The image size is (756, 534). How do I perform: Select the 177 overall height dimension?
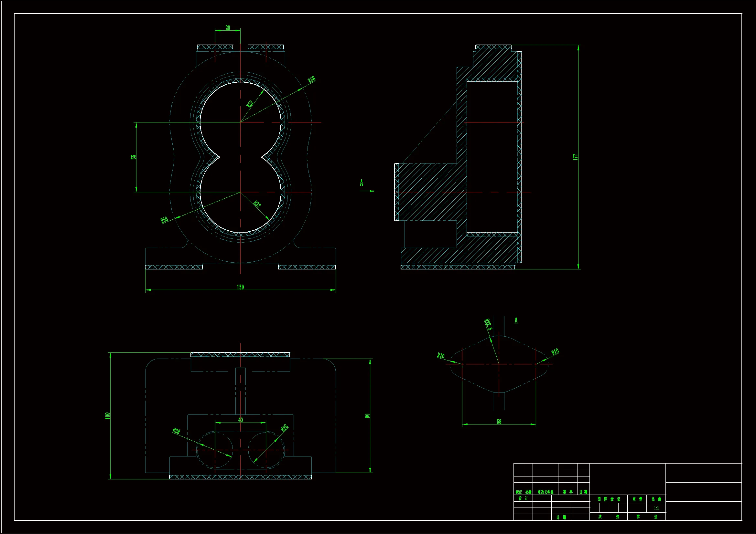coord(575,157)
